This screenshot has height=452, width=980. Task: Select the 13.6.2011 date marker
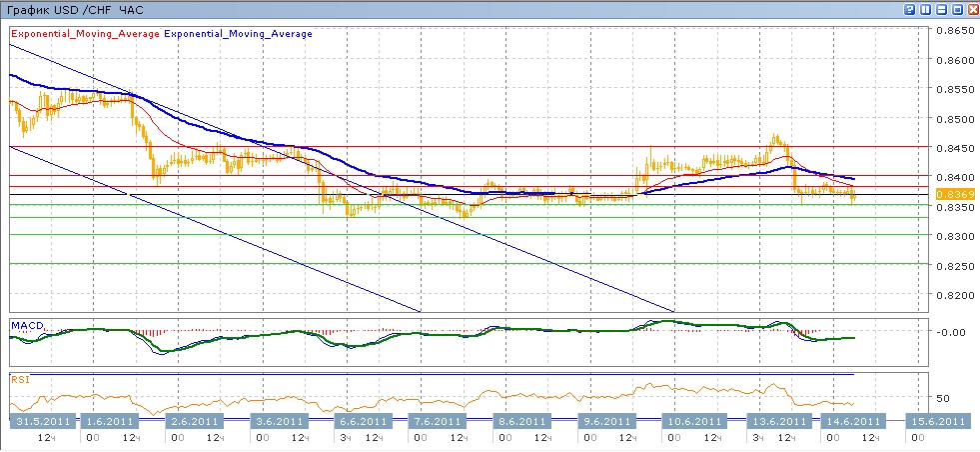(x=773, y=421)
